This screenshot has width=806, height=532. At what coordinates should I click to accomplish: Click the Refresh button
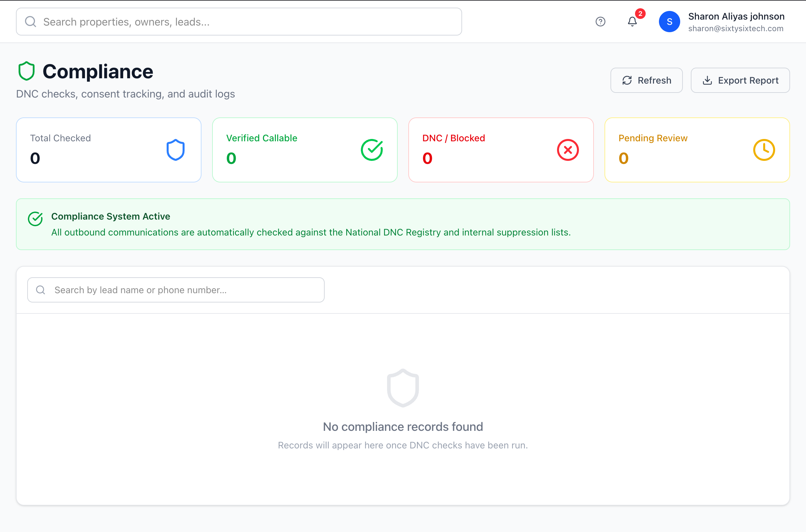(x=646, y=80)
